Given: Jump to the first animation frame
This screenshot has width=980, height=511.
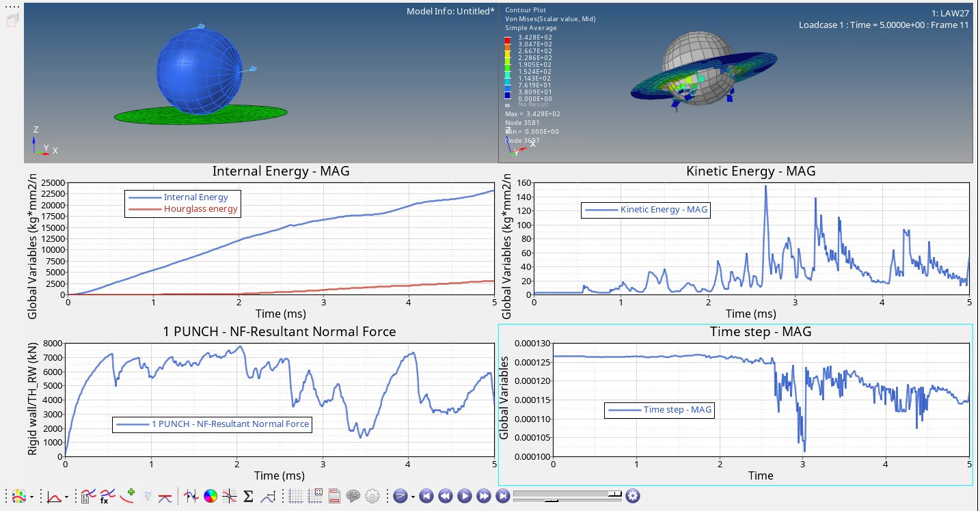Looking at the screenshot, I should [426, 497].
